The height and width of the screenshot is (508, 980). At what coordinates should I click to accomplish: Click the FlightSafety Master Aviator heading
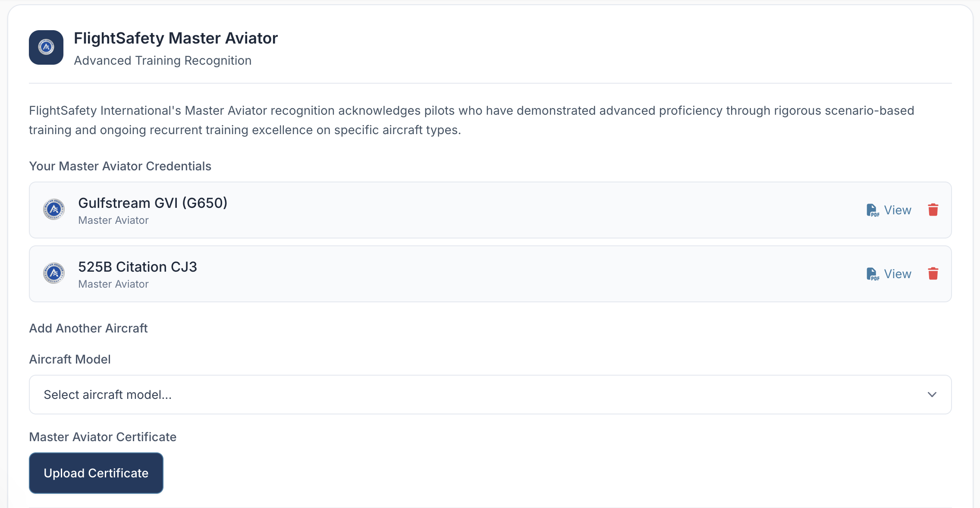(x=176, y=38)
